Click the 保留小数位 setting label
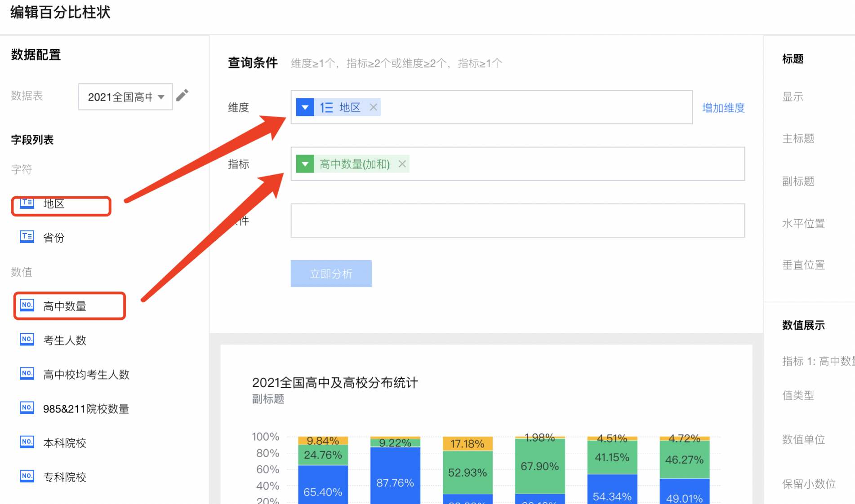Viewport: 855px width, 504px height. pyautogui.click(x=809, y=484)
